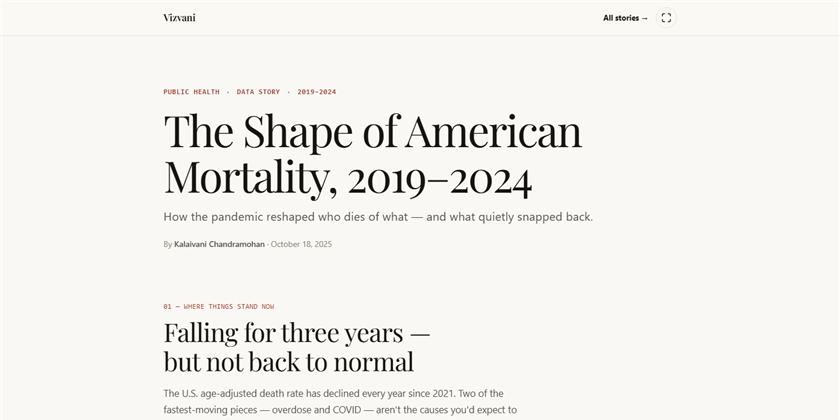Click the subtitle about the pandemic

point(378,218)
